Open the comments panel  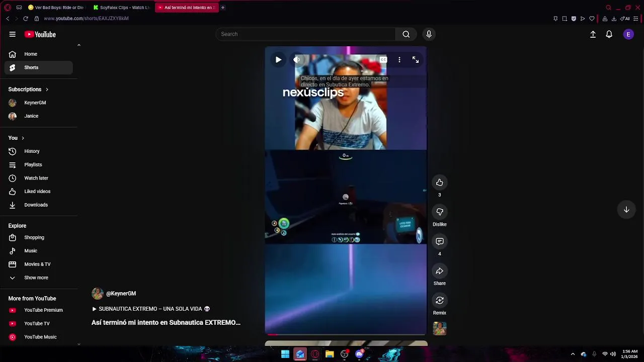[x=440, y=241]
